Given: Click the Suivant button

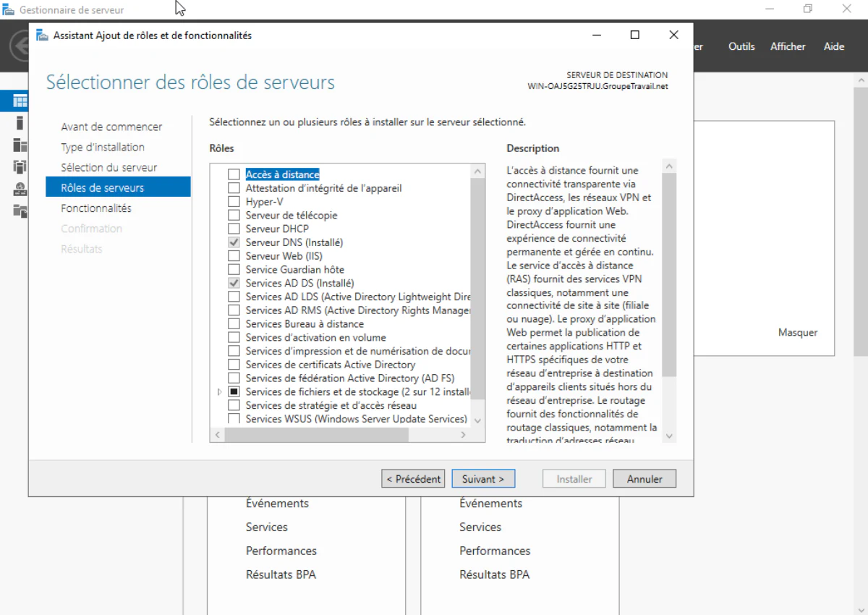Looking at the screenshot, I should (483, 479).
